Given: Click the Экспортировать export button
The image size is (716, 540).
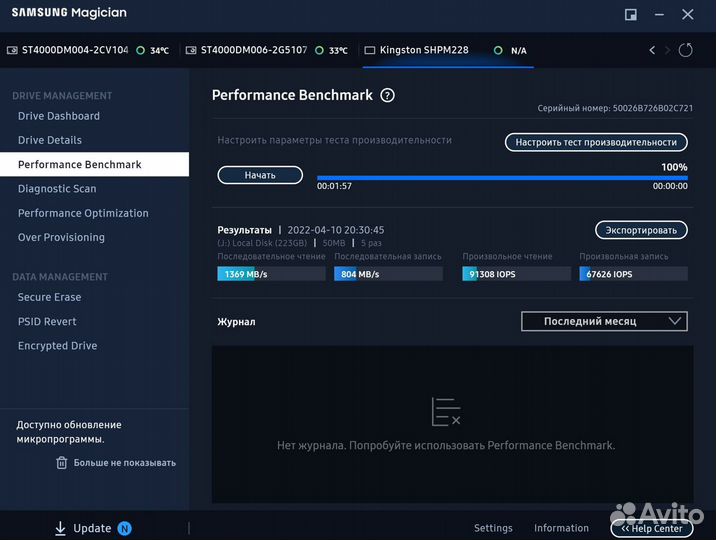Looking at the screenshot, I should coord(641,230).
